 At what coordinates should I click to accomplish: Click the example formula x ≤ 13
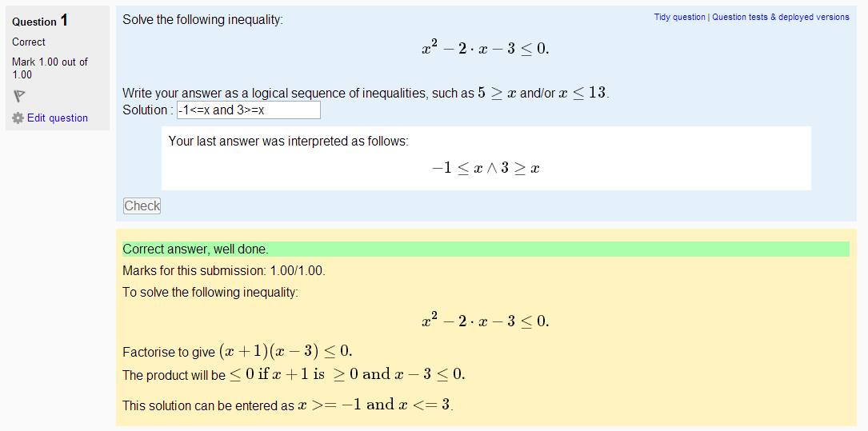582,93
